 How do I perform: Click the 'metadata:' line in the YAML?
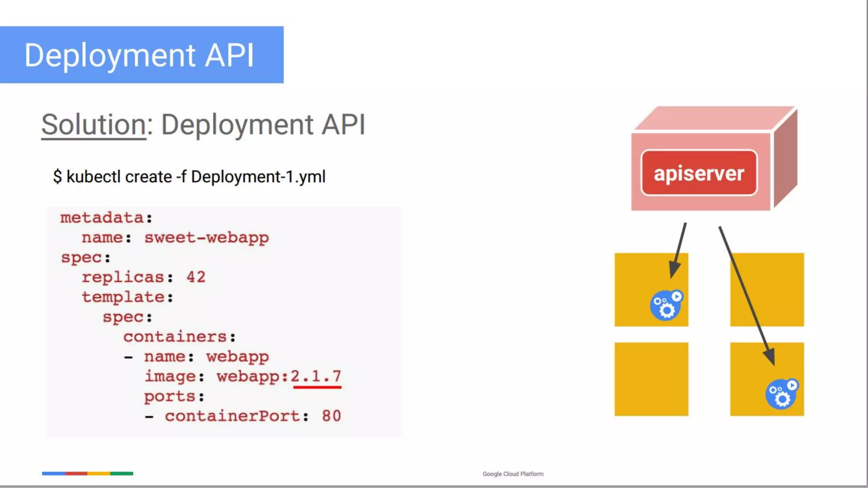click(x=106, y=218)
